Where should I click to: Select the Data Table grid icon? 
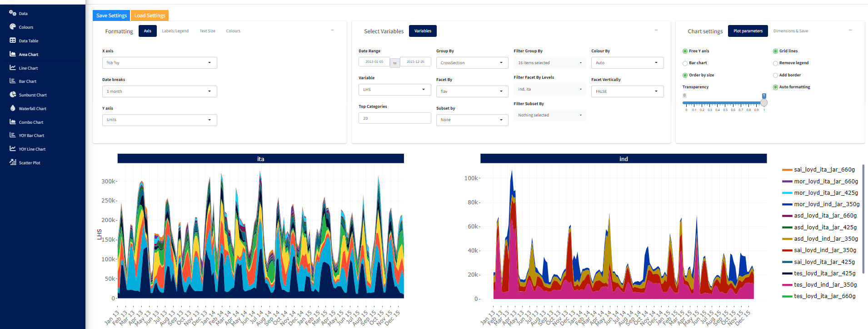click(x=13, y=40)
